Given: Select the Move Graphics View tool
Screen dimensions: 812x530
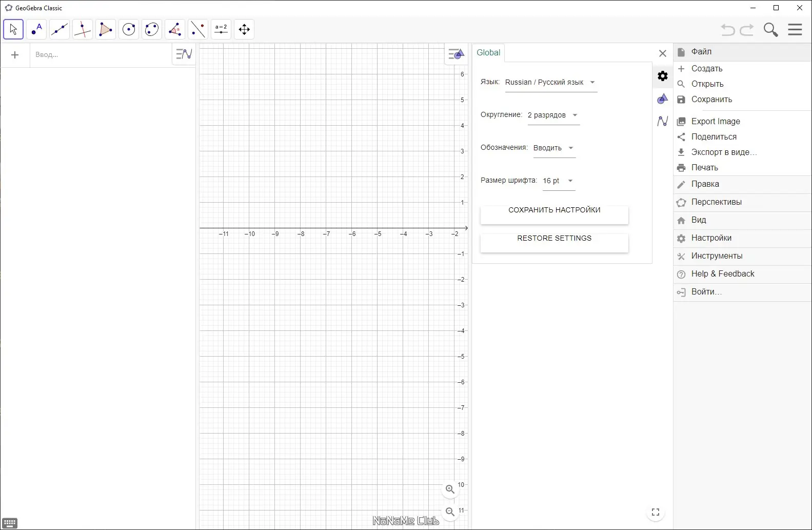Looking at the screenshot, I should [x=244, y=29].
